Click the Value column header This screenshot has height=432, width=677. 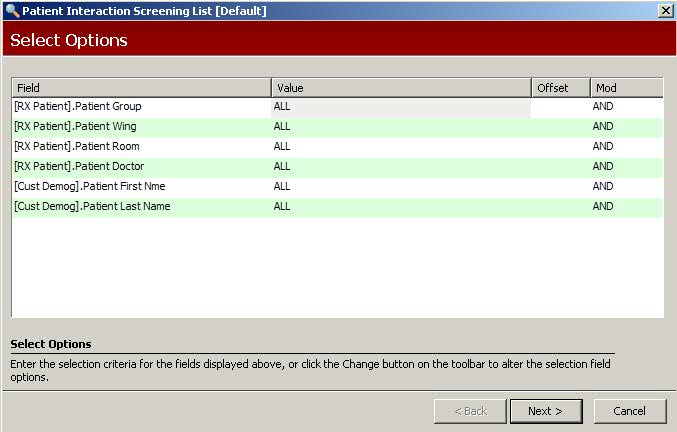[401, 88]
